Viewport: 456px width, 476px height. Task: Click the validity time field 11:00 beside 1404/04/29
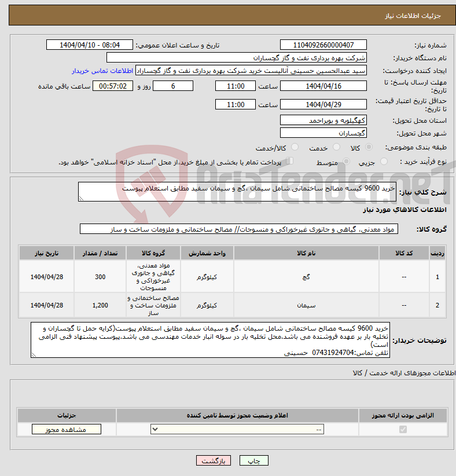tap(236, 104)
